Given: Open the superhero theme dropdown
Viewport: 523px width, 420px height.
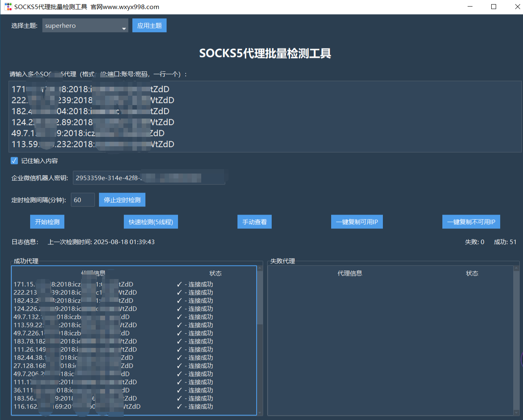Looking at the screenshot, I should 81,26.
